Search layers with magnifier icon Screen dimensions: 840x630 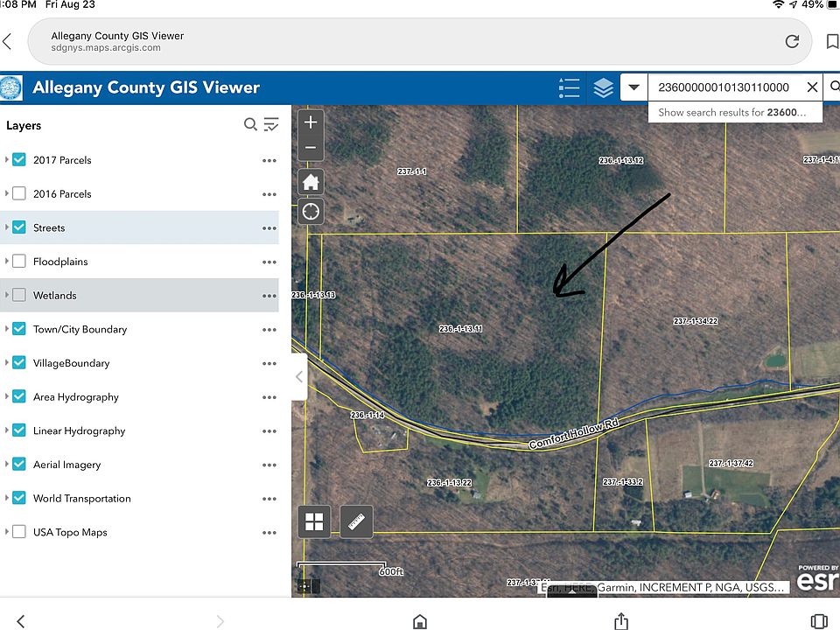coord(250,125)
